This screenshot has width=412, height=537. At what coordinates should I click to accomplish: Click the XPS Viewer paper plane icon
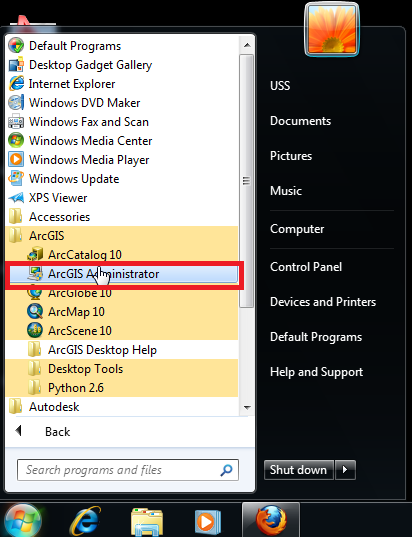16,198
